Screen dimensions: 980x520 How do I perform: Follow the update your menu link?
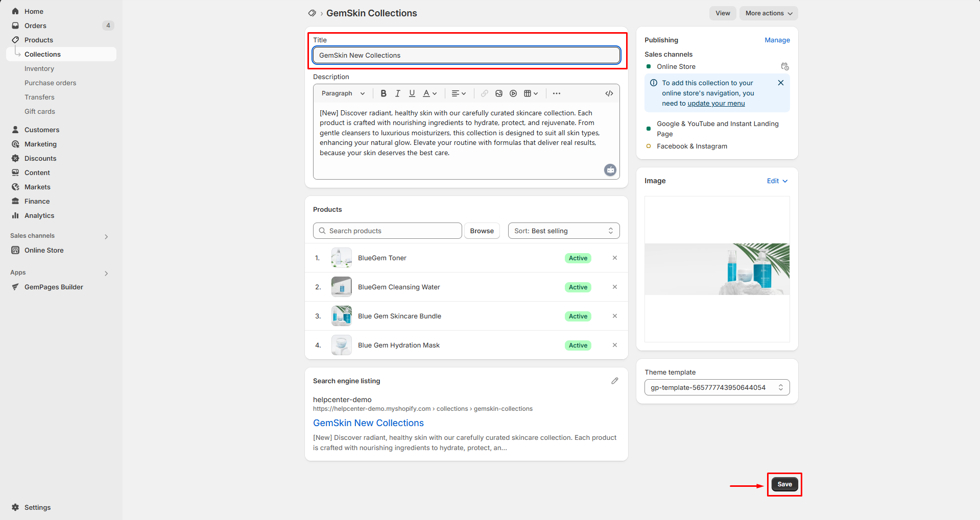(x=716, y=103)
